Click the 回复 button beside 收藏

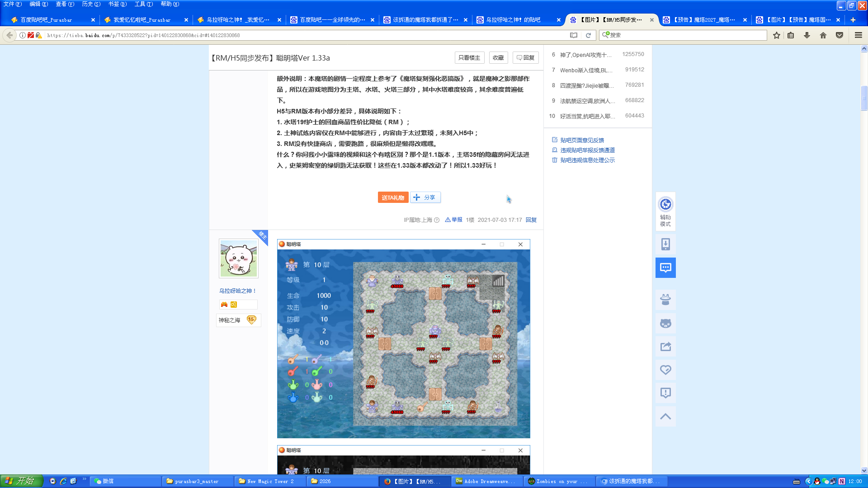point(525,58)
